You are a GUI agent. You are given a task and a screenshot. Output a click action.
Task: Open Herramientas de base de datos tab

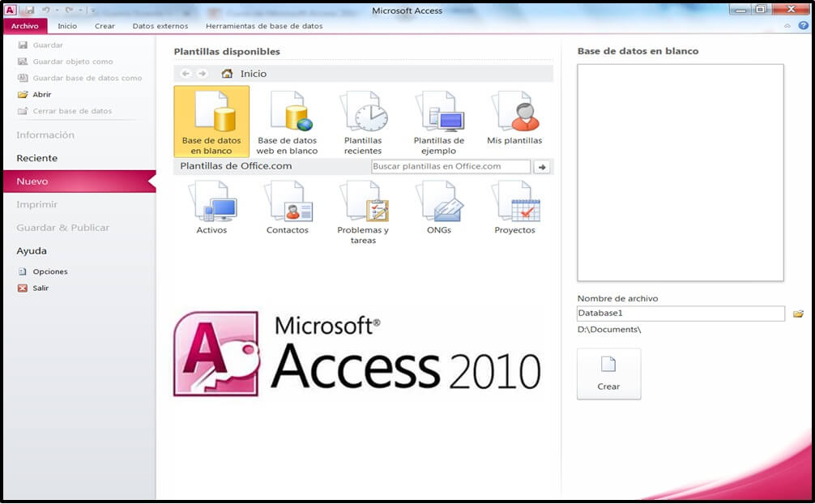[264, 26]
